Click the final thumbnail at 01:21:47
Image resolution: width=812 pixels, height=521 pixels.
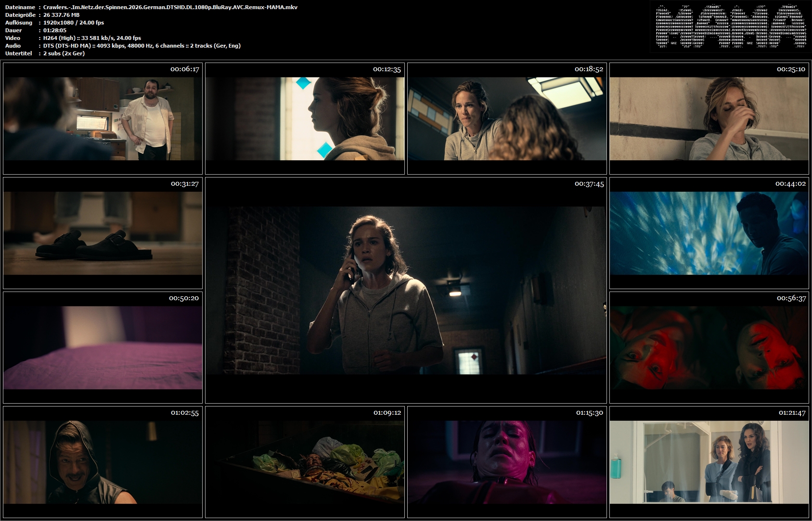(x=709, y=462)
